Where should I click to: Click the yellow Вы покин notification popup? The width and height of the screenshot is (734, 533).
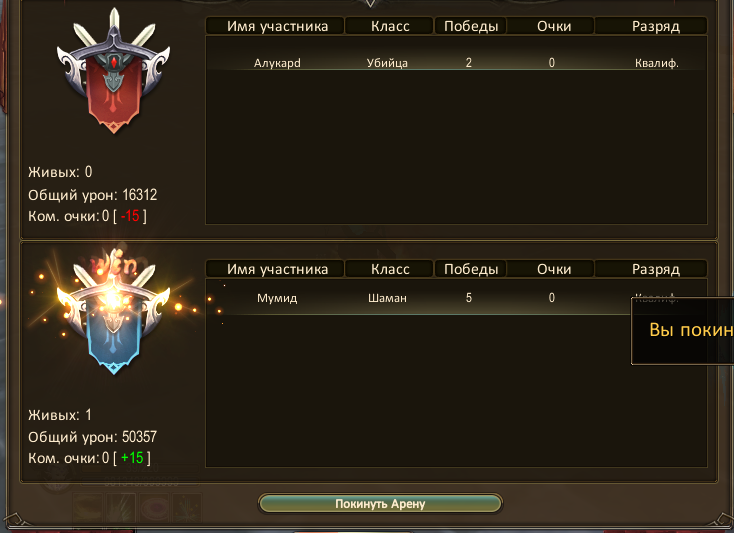683,330
